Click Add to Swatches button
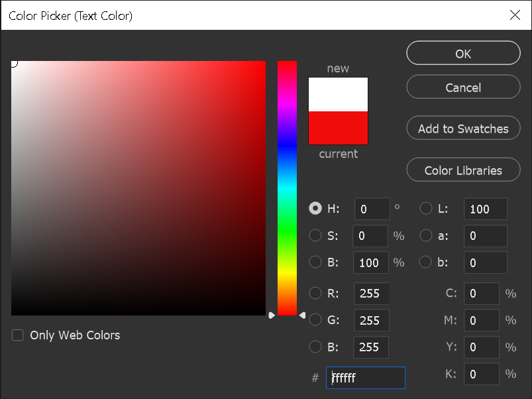This screenshot has height=399, width=532. [x=462, y=128]
